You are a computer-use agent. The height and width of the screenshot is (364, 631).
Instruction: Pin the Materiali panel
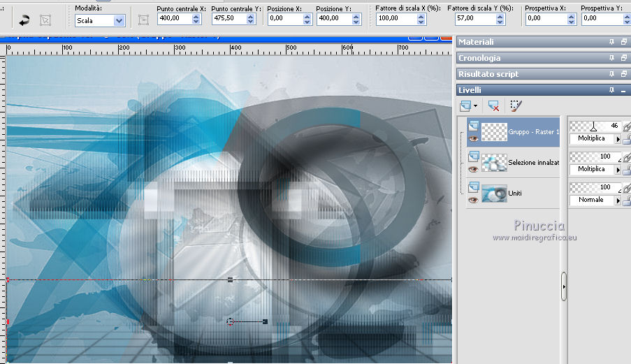point(611,42)
